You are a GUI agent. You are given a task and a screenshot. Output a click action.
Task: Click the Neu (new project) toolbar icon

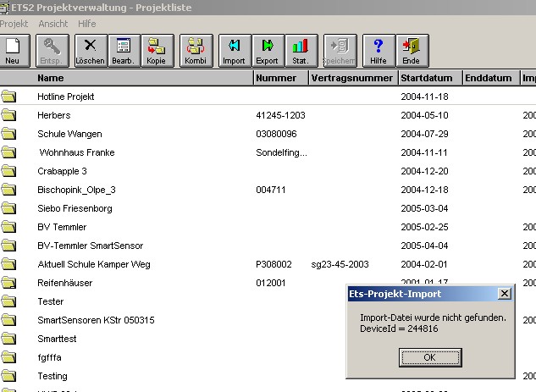coord(13,50)
